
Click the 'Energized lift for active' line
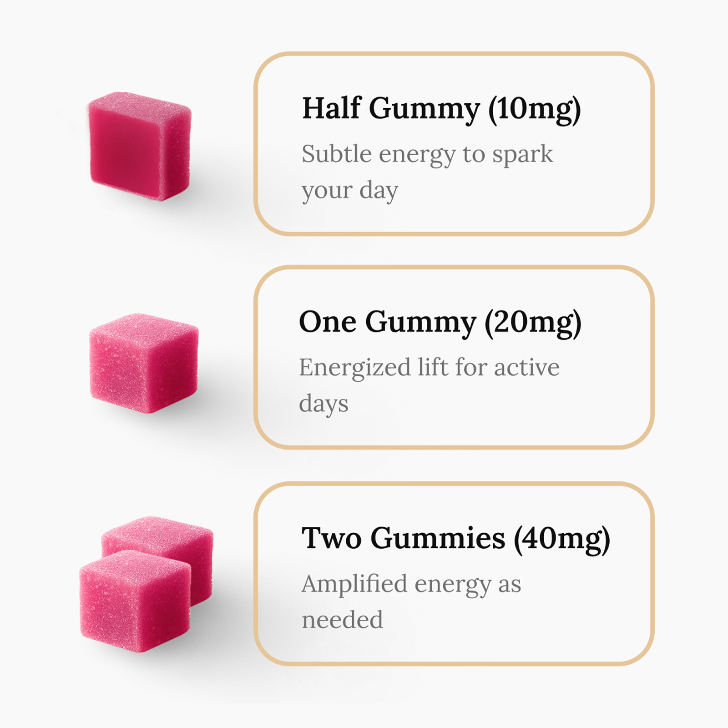(x=429, y=368)
